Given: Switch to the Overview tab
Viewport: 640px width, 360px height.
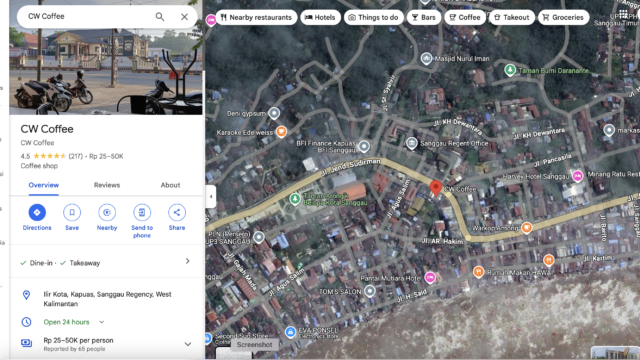Looking at the screenshot, I should (44, 185).
